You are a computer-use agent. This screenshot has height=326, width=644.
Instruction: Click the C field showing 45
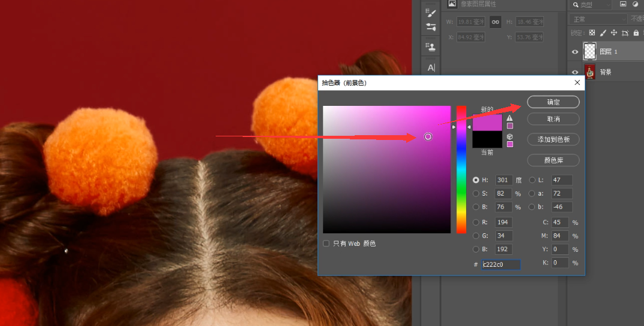(x=560, y=223)
